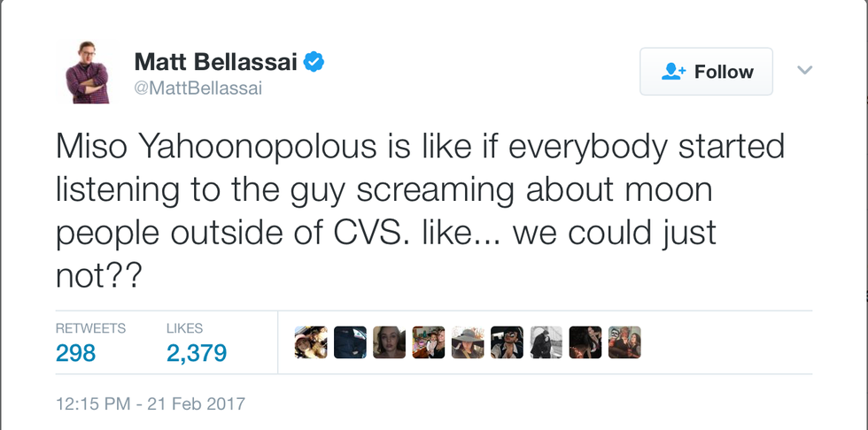View the 2,379 likes list
The height and width of the screenshot is (430, 868).
(196, 353)
